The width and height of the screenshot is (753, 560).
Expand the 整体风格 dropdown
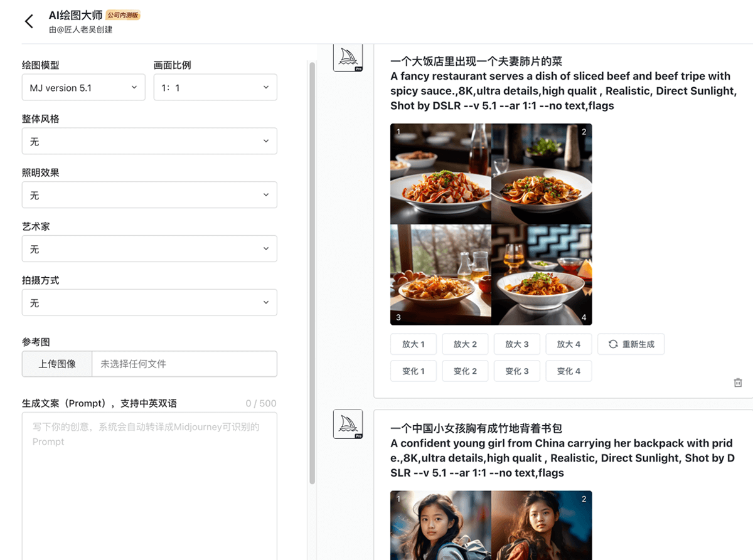[149, 141]
